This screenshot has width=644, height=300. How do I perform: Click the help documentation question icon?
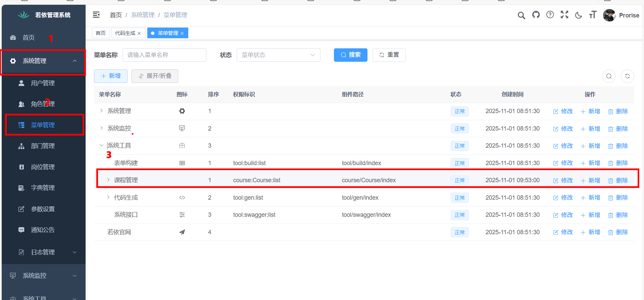coord(550,15)
